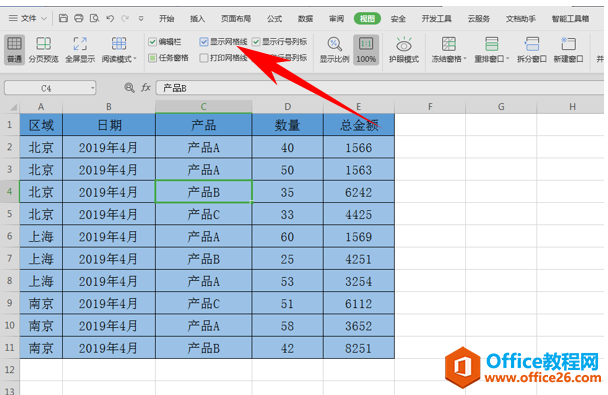Open Print Preview icon
Screen dimensions: 608x395
pos(94,18)
